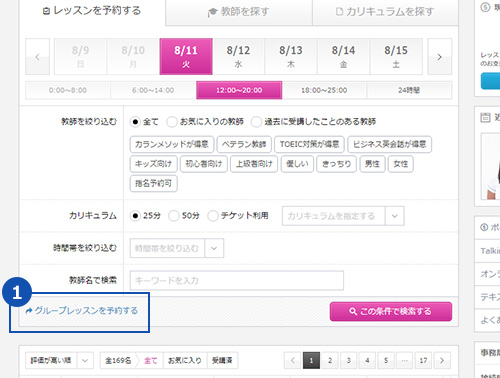Toggle the ビジネス英会話が得意 tag

[390, 144]
